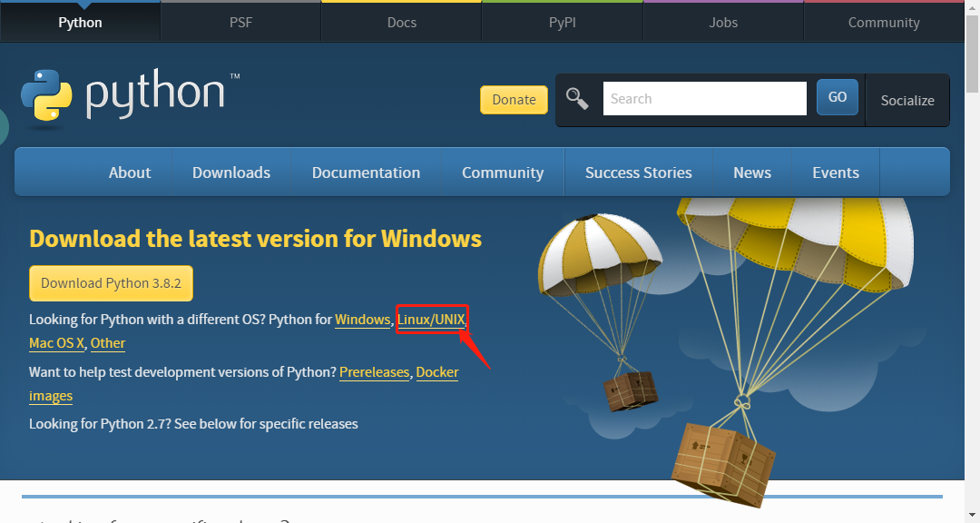
Task: Open the Docker images link
Action: 437,372
